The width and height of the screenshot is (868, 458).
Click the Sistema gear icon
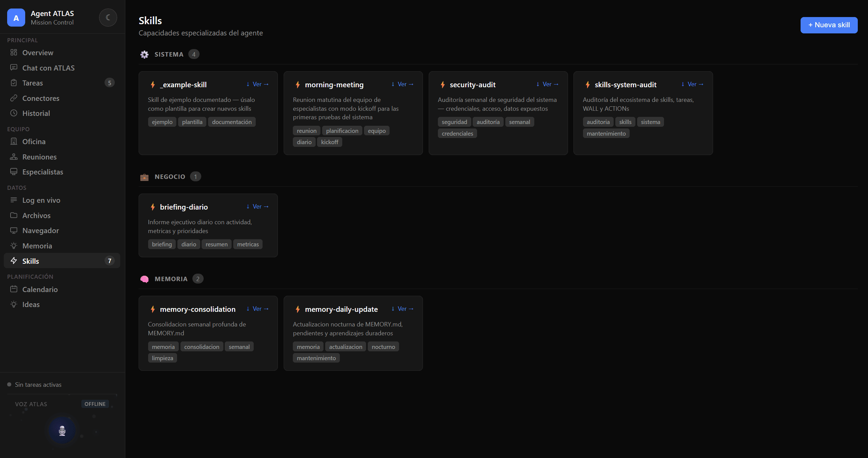[x=144, y=54]
